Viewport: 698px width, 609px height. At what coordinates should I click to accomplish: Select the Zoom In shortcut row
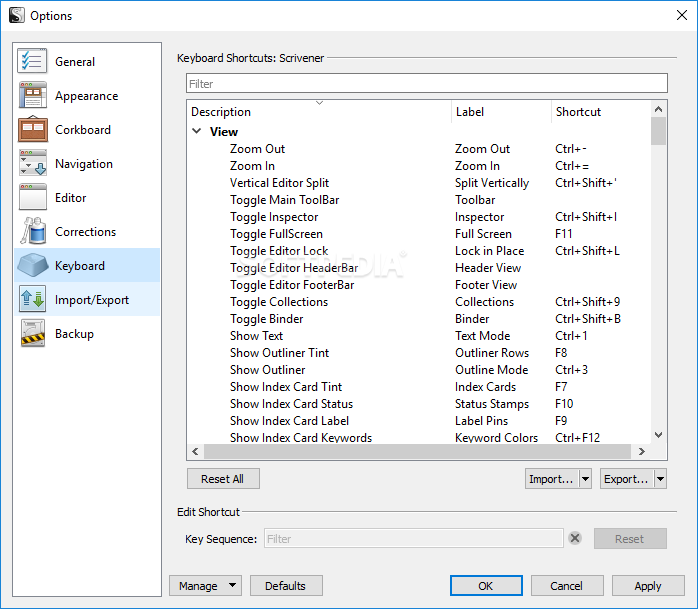coord(418,166)
